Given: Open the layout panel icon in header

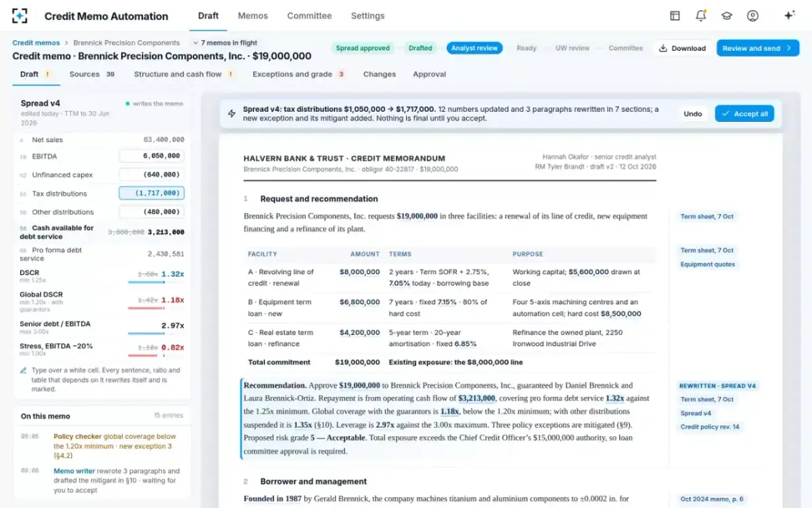Looking at the screenshot, I should click(x=675, y=16).
